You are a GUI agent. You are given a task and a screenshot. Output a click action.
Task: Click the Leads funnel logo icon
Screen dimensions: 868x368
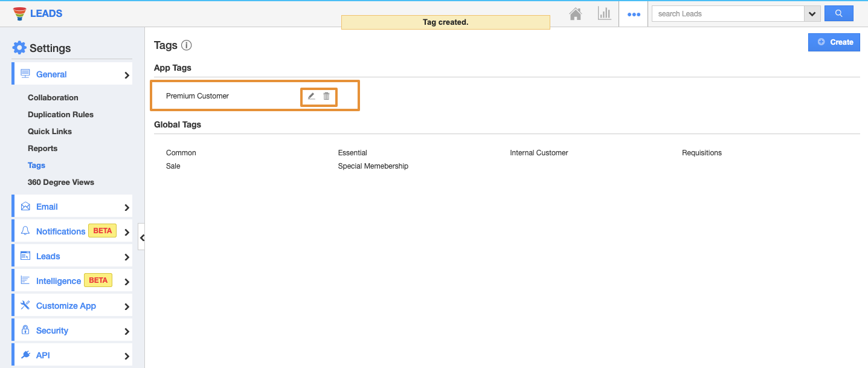click(20, 13)
